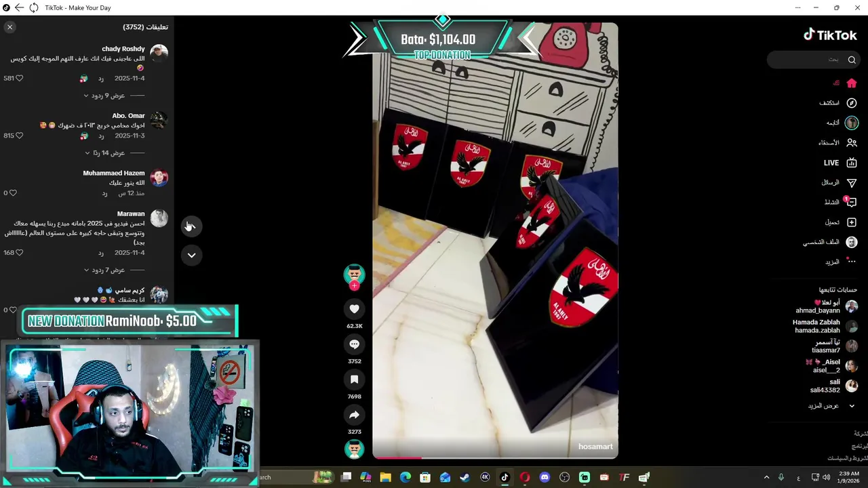Viewport: 868px width, 488px height.
Task: Reply 'رد' to Marawan's comment
Action: [x=100, y=253]
